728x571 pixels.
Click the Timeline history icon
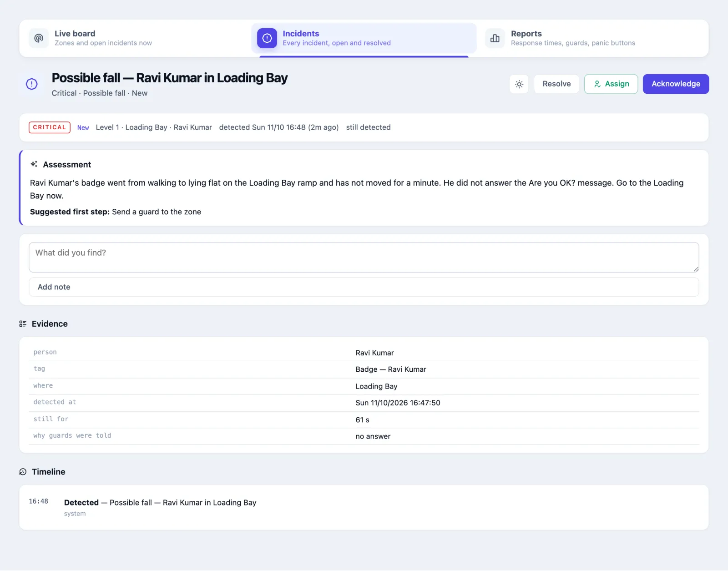point(23,472)
